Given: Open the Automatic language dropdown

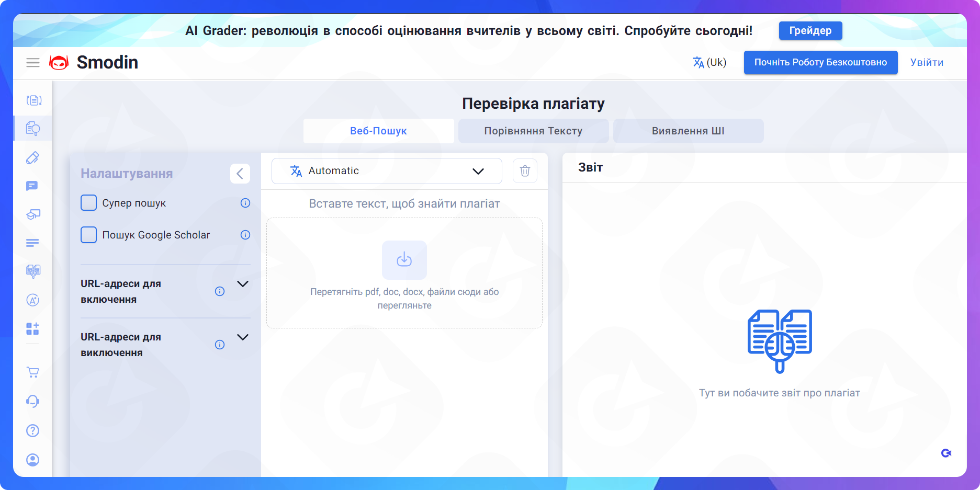Looking at the screenshot, I should pyautogui.click(x=386, y=171).
